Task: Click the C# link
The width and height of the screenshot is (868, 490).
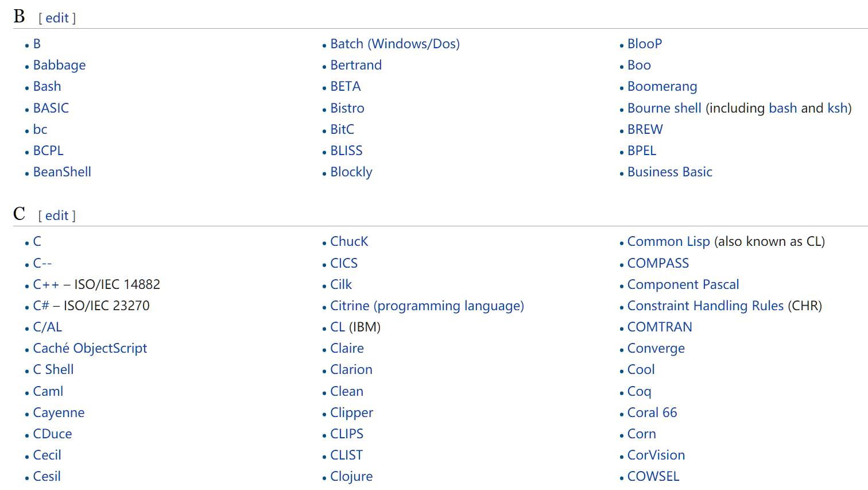Action: [41, 306]
